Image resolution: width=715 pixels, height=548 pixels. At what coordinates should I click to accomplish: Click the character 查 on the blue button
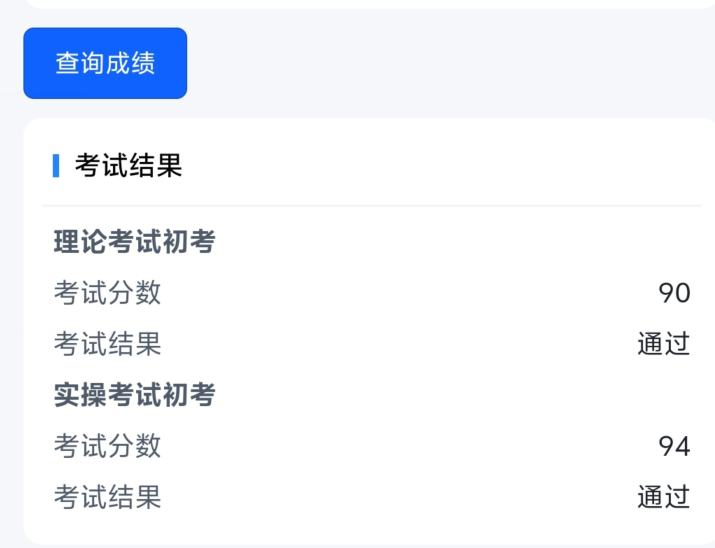(x=67, y=63)
